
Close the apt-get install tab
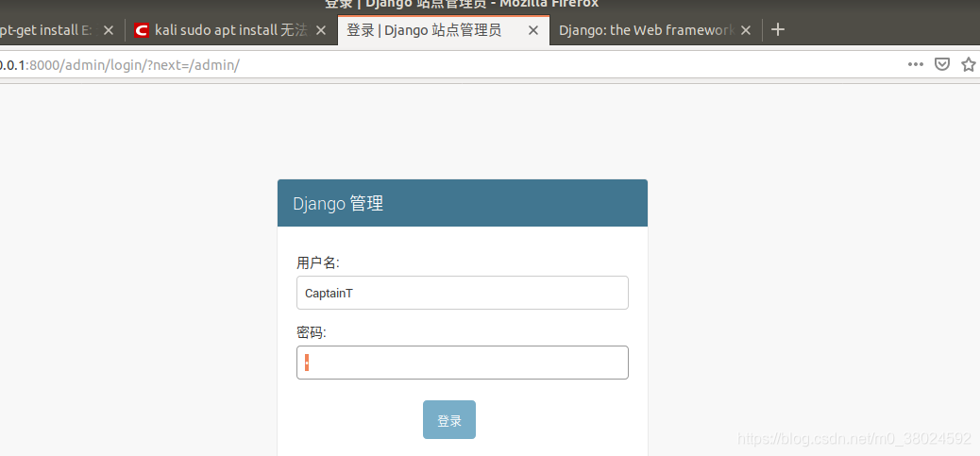coord(109,30)
